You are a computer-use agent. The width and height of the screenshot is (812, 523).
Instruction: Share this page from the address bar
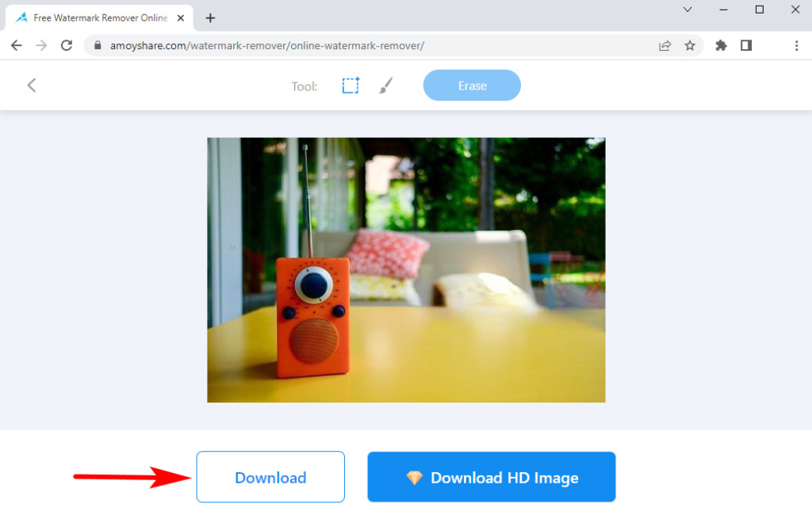point(665,46)
